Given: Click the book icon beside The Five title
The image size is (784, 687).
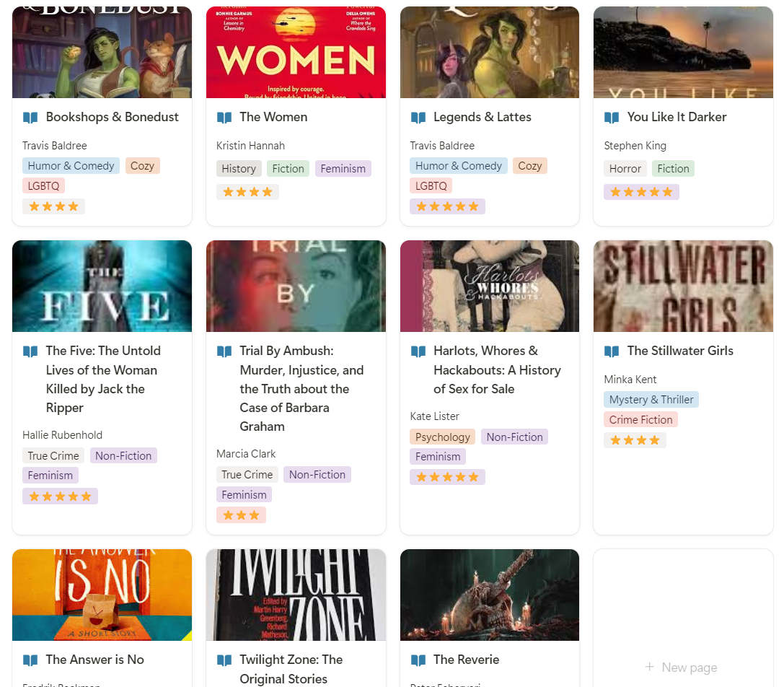Looking at the screenshot, I should tap(30, 351).
